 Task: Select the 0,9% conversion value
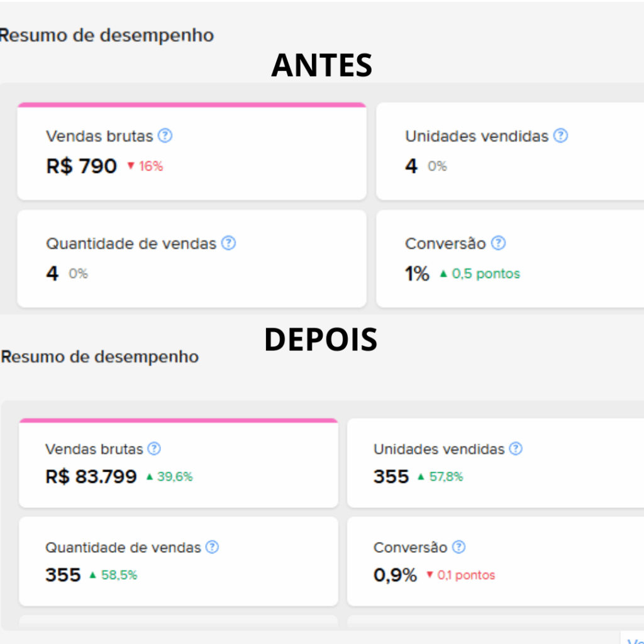(395, 575)
